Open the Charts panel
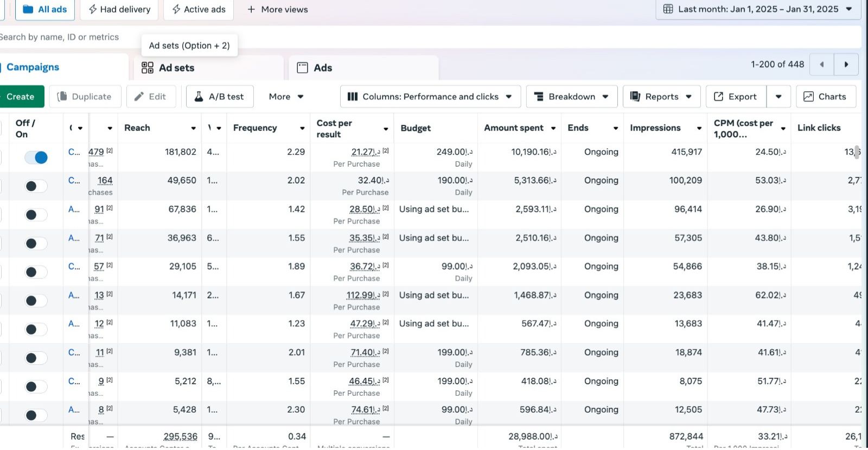The height and width of the screenshot is (450, 868). pos(826,97)
